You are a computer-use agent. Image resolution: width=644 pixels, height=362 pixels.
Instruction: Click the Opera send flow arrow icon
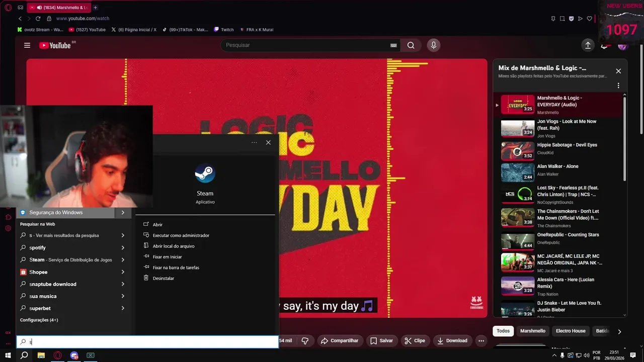coord(580,19)
